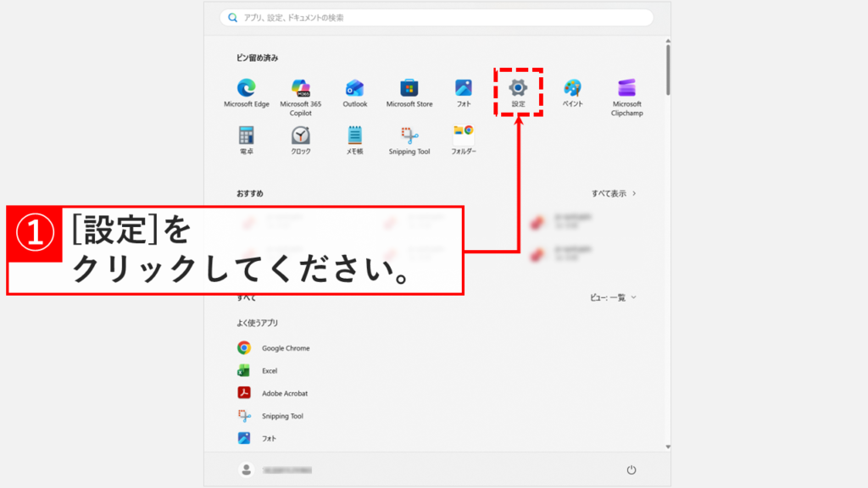Open Google Chrome from the app list

coord(274,348)
